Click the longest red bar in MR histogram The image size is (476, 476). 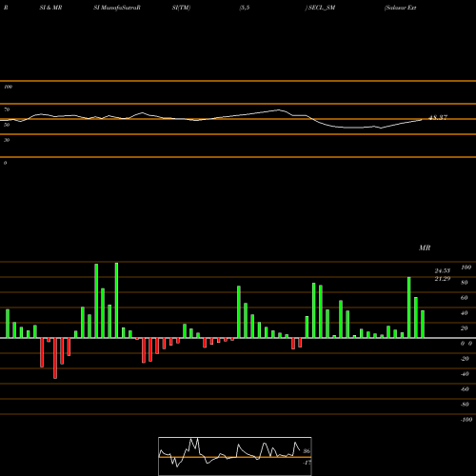point(55,358)
